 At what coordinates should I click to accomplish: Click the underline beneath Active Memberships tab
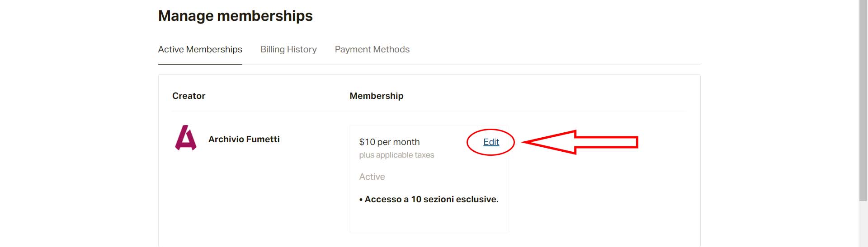coord(200,64)
